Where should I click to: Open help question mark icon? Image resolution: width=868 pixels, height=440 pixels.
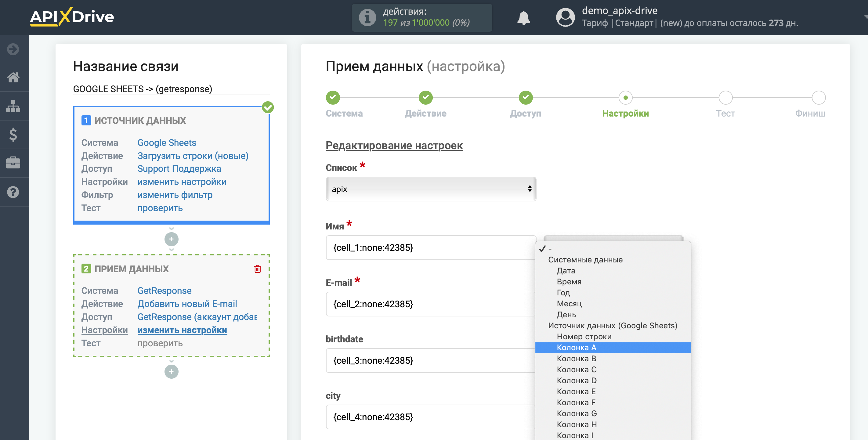click(x=13, y=192)
